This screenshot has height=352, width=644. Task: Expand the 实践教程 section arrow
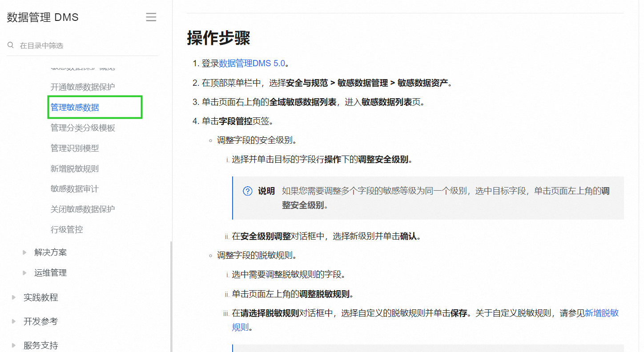point(14,297)
